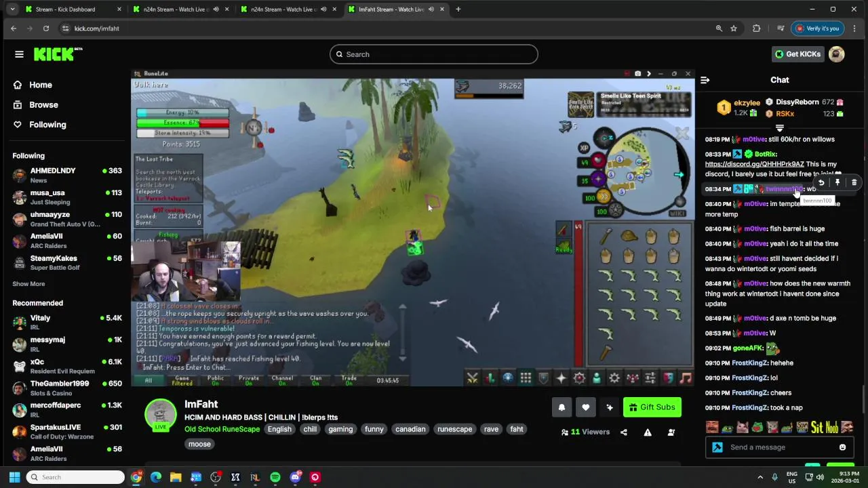The image size is (868, 488).
Task: Click the Gift Subs button
Action: [652, 407]
